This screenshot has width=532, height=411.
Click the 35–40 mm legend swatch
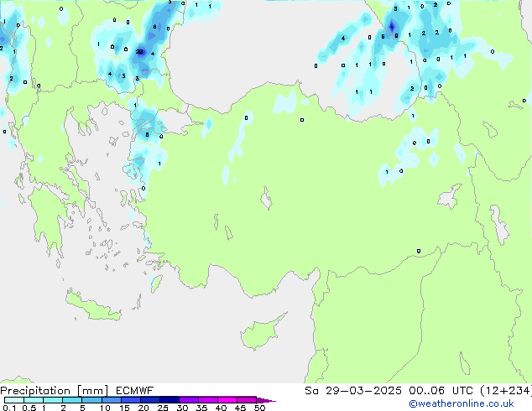pos(207,400)
